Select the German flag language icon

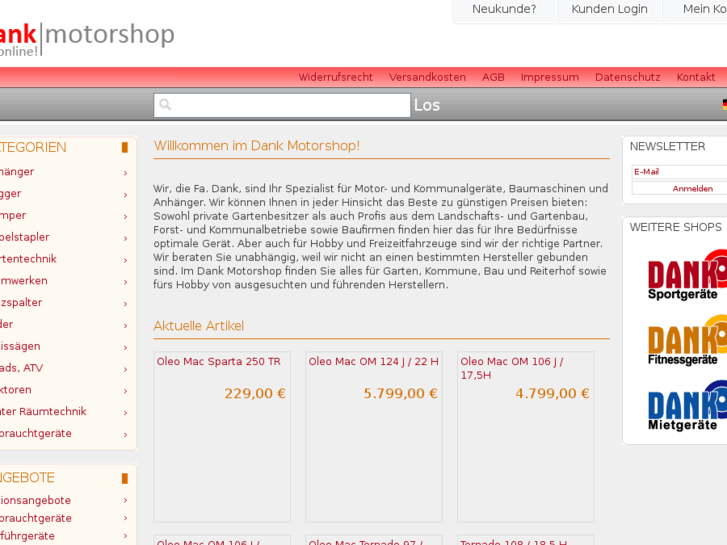[x=725, y=104]
